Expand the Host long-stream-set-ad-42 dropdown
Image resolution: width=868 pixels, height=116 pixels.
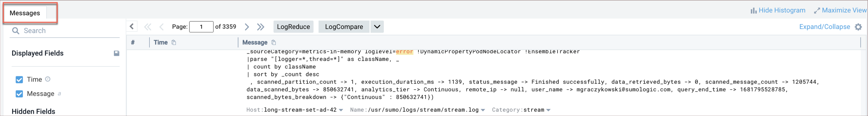click(x=341, y=110)
